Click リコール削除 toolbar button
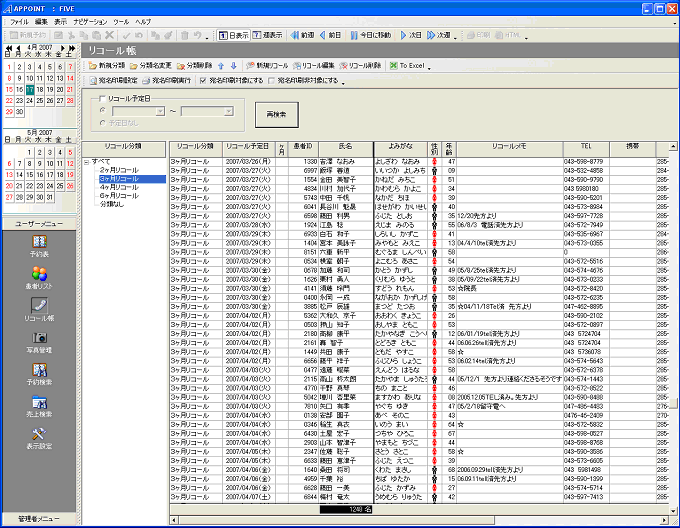The height and width of the screenshot is (528, 680). pos(360,65)
